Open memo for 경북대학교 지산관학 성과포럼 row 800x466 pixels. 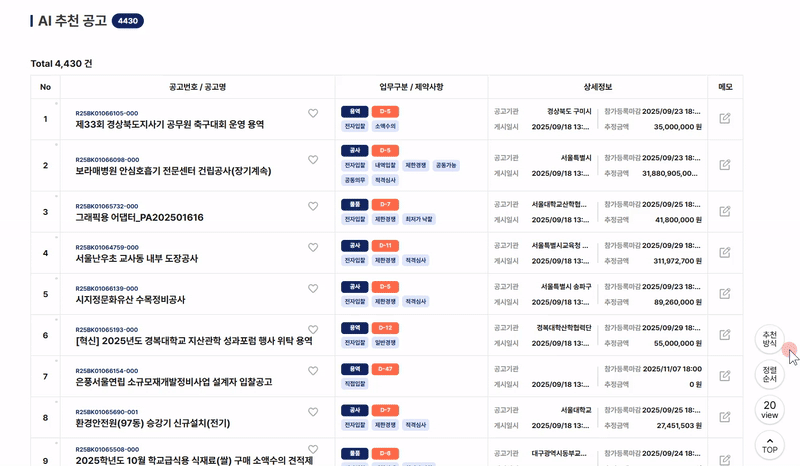(725, 335)
